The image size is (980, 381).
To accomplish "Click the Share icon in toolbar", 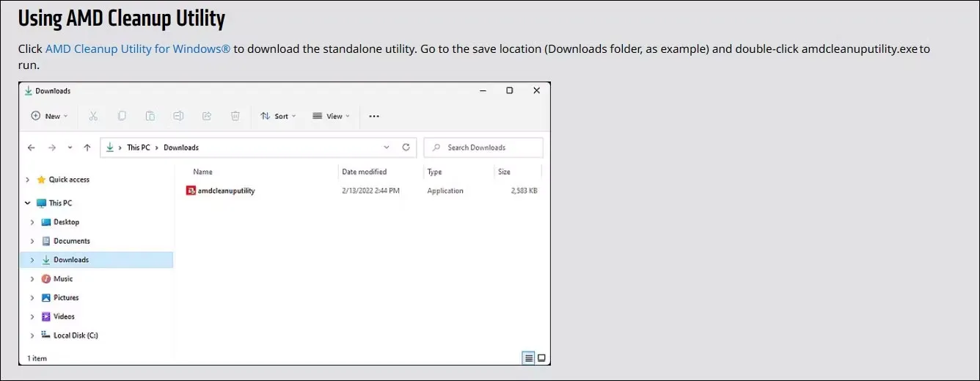I will tap(207, 116).
